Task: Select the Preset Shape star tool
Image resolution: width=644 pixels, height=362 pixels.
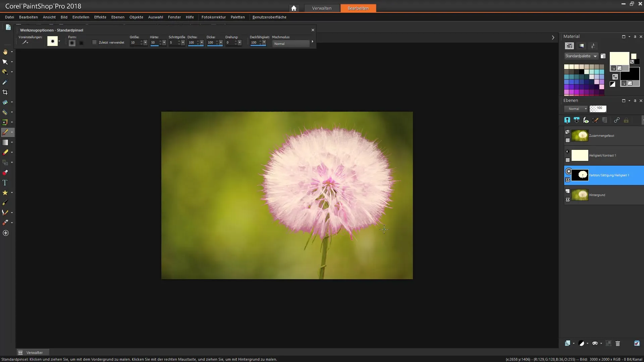Action: click(x=5, y=193)
